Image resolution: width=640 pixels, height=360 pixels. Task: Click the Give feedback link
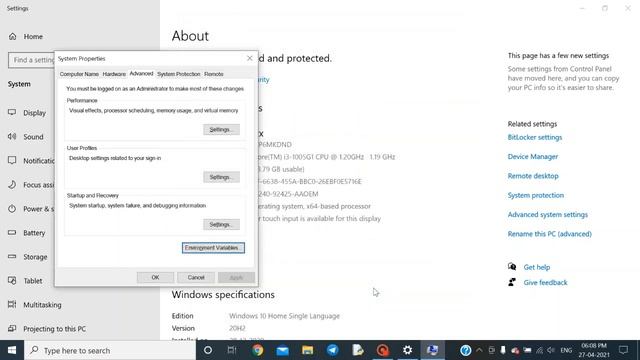tap(545, 282)
